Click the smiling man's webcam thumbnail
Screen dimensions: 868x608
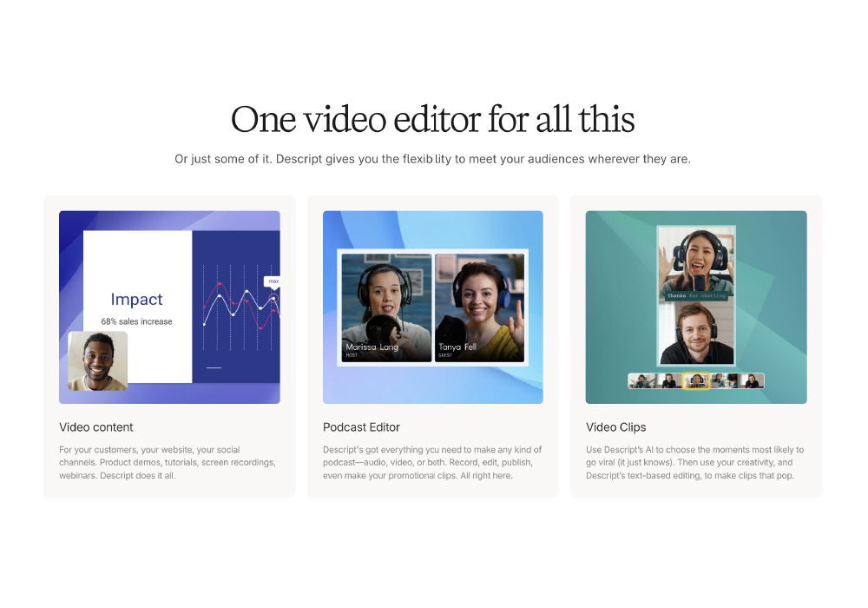coord(98,360)
